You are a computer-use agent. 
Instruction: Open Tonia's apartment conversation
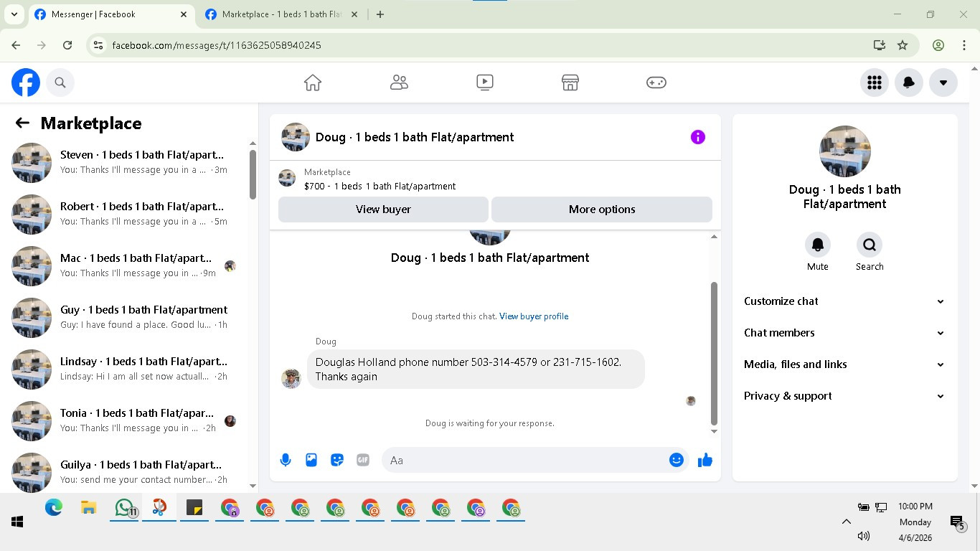pos(125,420)
